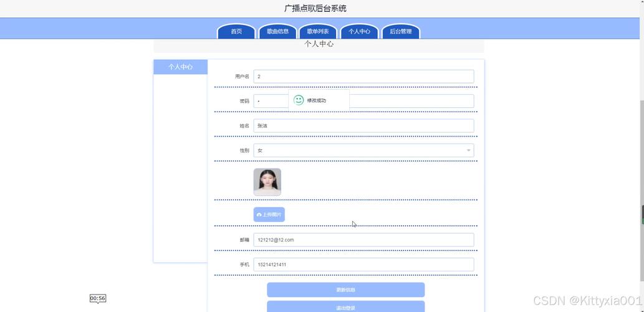Image resolution: width=644 pixels, height=312 pixels.
Task: Open the 首页 navigation tab
Action: [236, 31]
